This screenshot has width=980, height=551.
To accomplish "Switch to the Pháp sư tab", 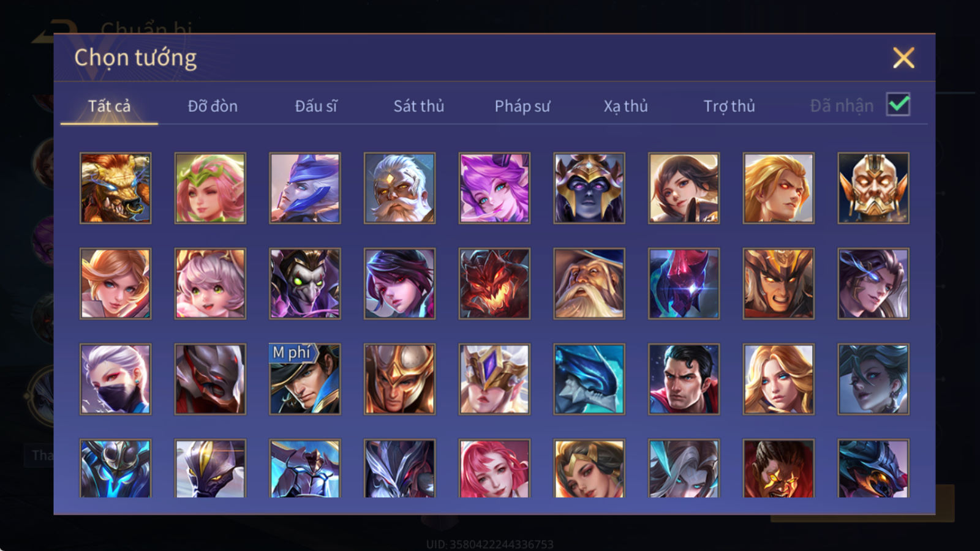I will pos(522,106).
